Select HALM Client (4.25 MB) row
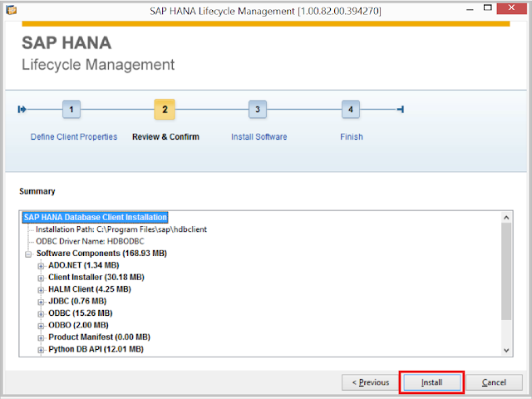 coord(90,289)
